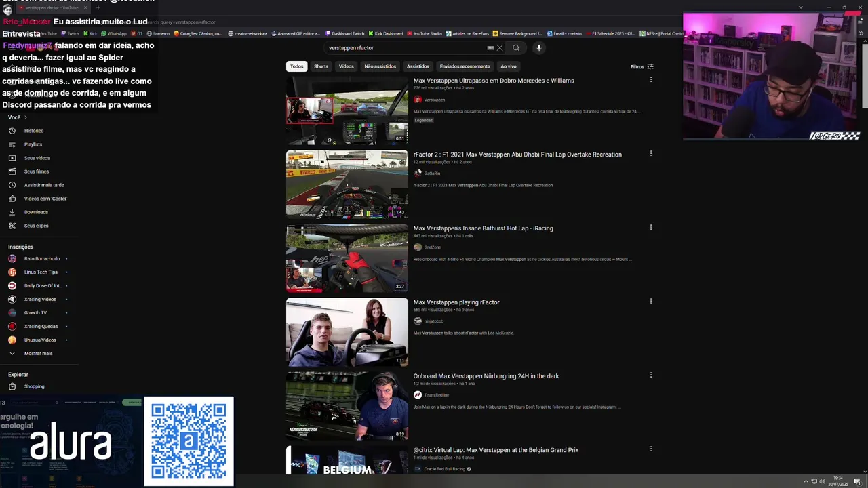Image resolution: width=868 pixels, height=488 pixels.
Task: Select the Vídeos filter chip
Action: click(x=347, y=66)
